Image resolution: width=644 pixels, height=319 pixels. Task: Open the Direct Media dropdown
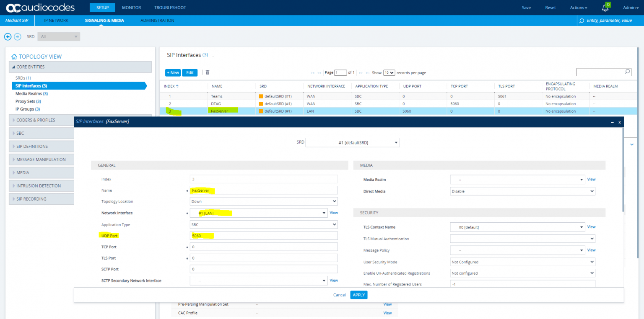(522, 191)
